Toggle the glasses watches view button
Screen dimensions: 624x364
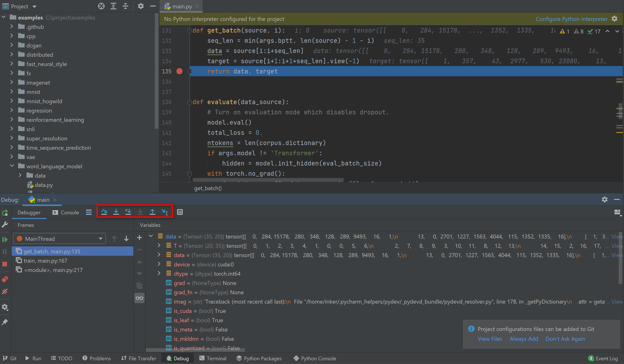click(x=139, y=298)
